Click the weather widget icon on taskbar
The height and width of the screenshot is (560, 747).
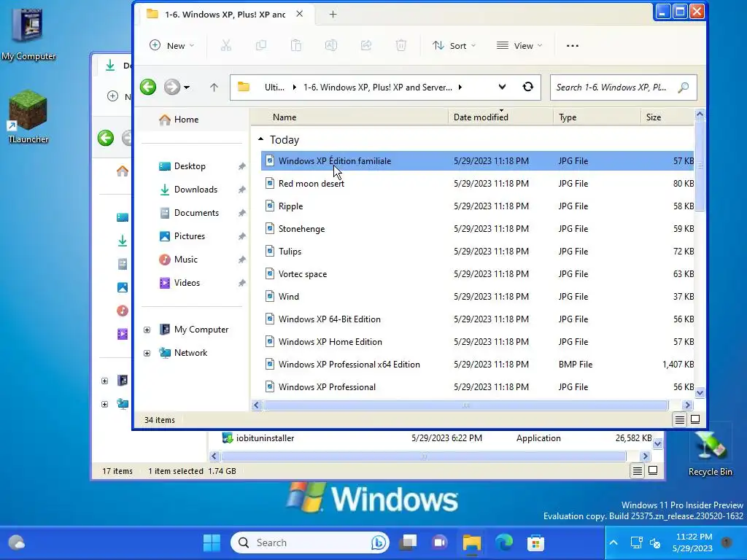[17, 542]
